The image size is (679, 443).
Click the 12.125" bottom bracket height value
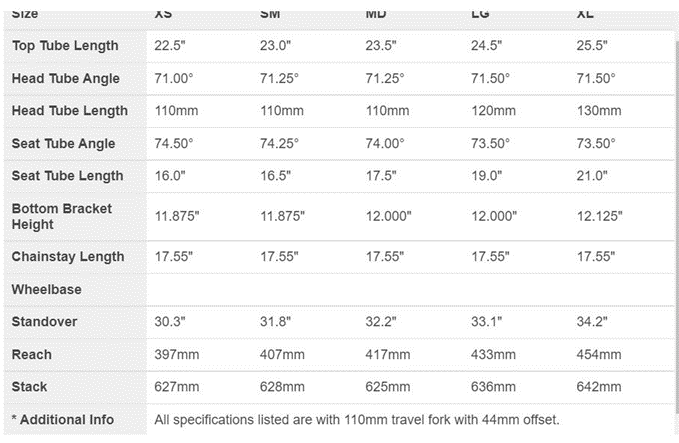tap(600, 217)
